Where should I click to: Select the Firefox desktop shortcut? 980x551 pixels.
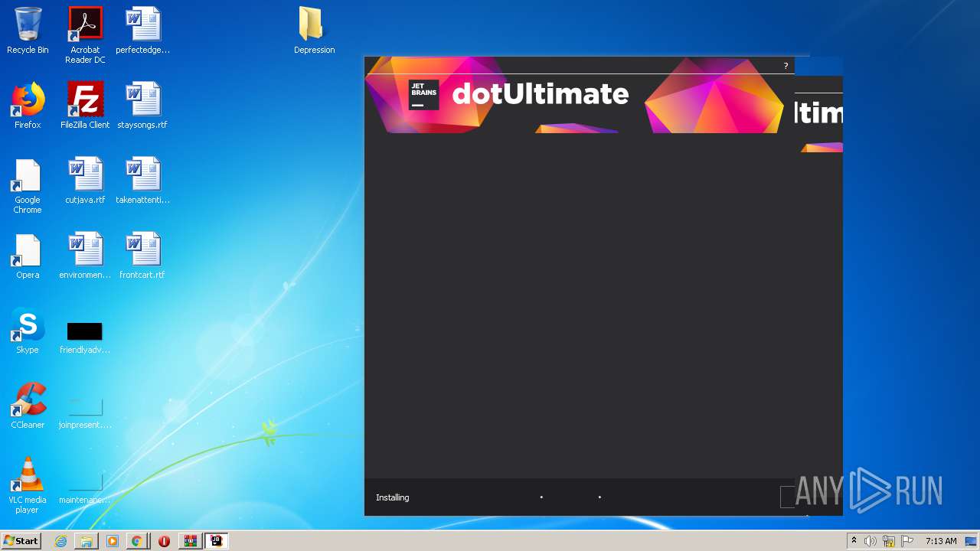28,106
